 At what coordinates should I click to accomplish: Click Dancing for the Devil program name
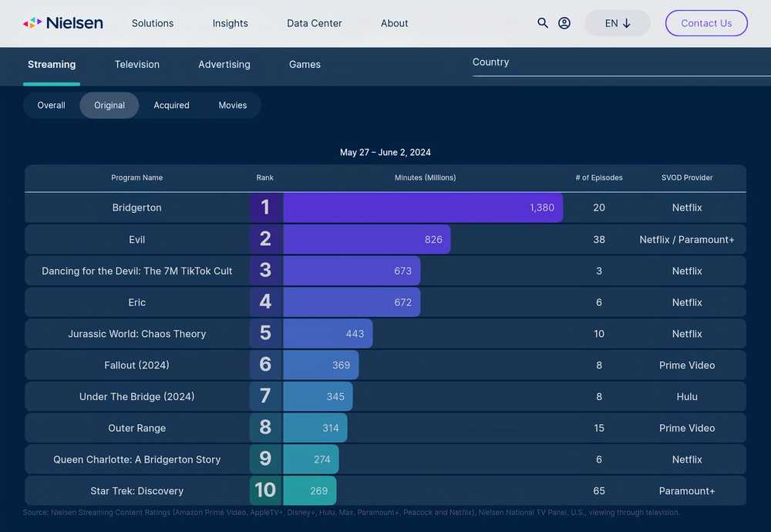(x=136, y=271)
